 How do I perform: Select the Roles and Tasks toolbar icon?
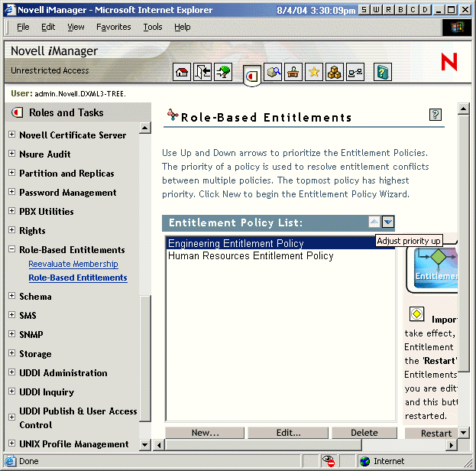point(252,76)
